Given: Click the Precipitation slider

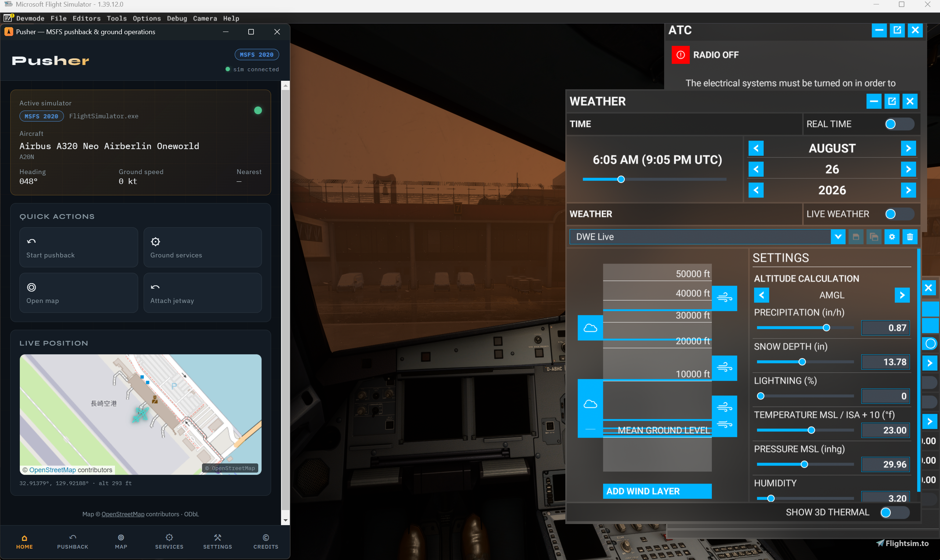Looking at the screenshot, I should (x=805, y=328).
